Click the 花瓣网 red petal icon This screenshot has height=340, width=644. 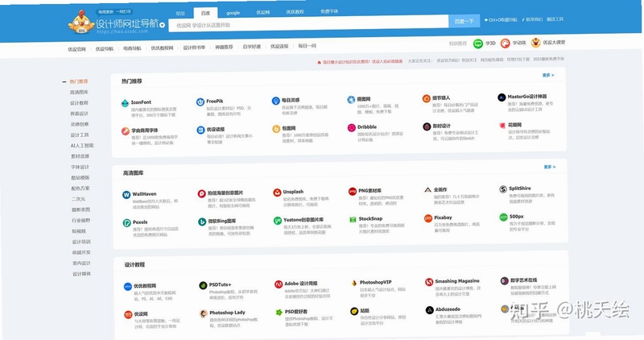pos(502,126)
